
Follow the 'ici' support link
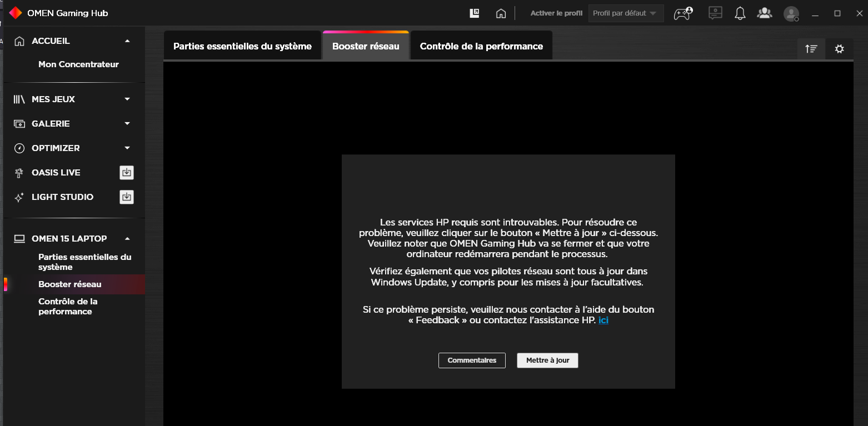(603, 320)
